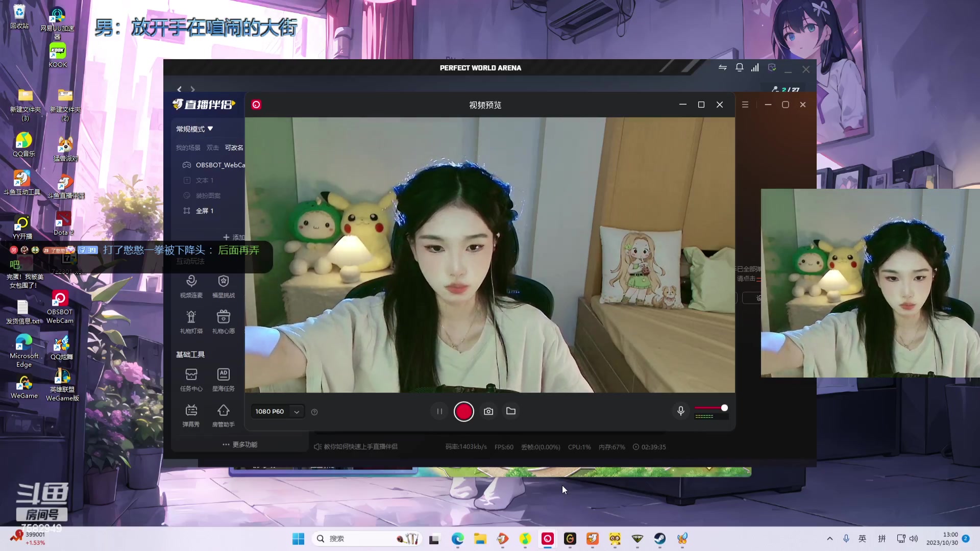
Task: Open the 发货信息.txt file
Action: pyautogui.click(x=22, y=312)
